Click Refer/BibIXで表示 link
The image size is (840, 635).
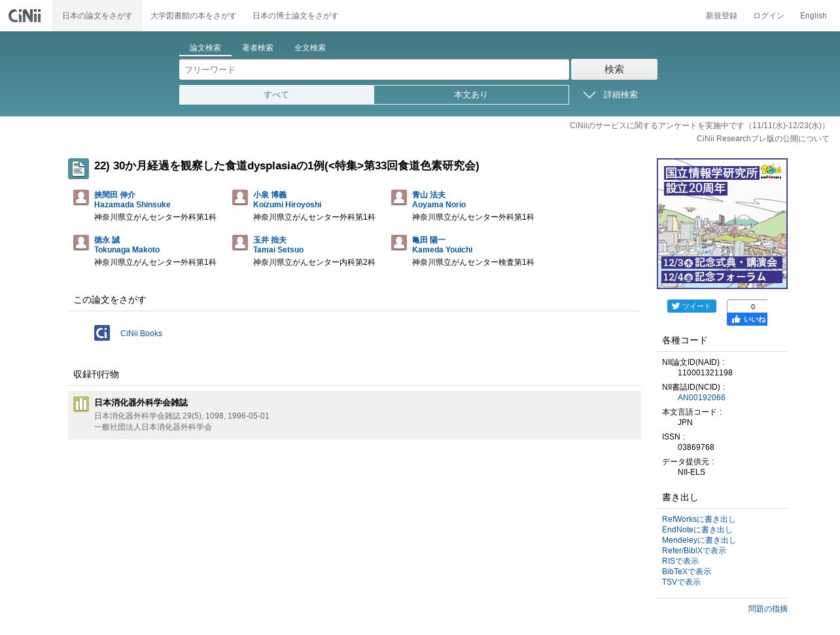694,551
